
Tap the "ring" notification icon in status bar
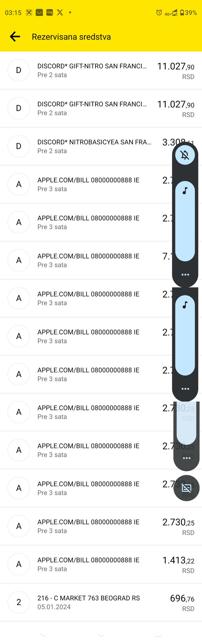point(50,13)
